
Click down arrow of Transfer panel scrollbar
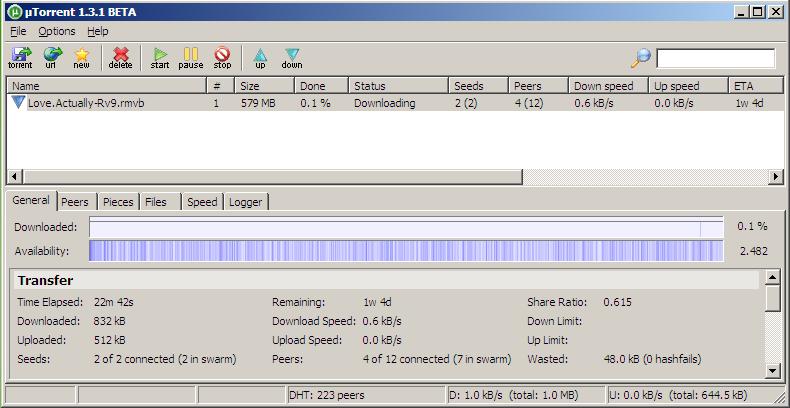pos(773,371)
